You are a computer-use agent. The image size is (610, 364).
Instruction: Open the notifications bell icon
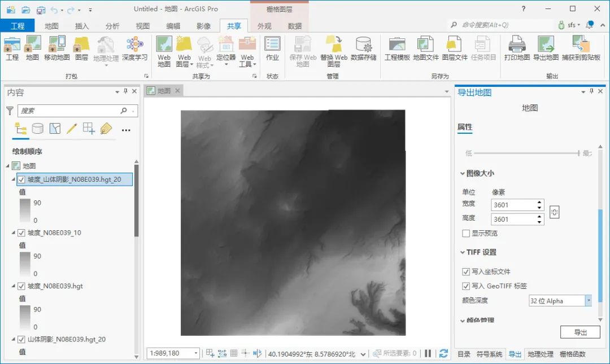pyautogui.click(x=590, y=24)
